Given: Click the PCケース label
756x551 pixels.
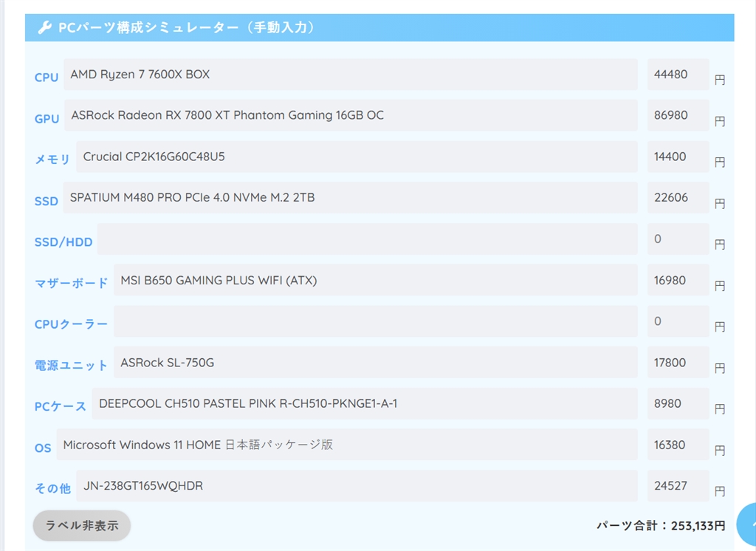Looking at the screenshot, I should click(x=61, y=407).
